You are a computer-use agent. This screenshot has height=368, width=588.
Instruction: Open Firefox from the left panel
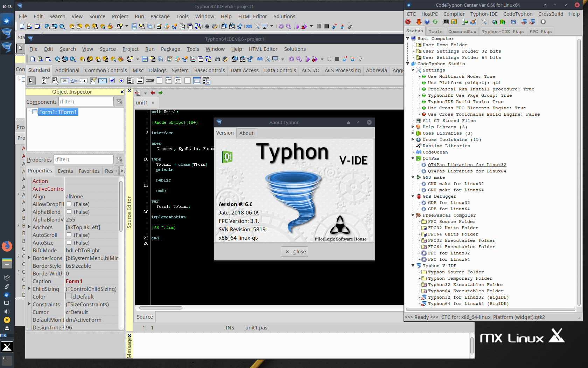click(7, 246)
